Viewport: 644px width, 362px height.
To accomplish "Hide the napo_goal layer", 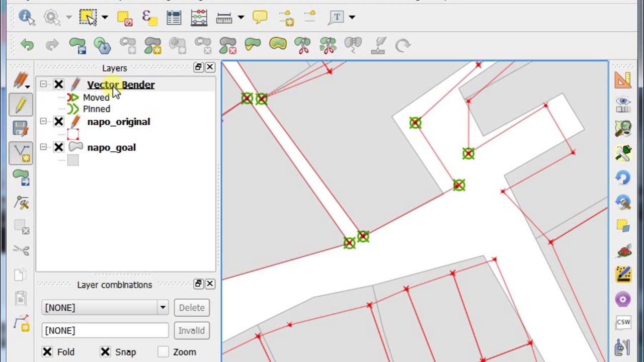I will [x=59, y=147].
